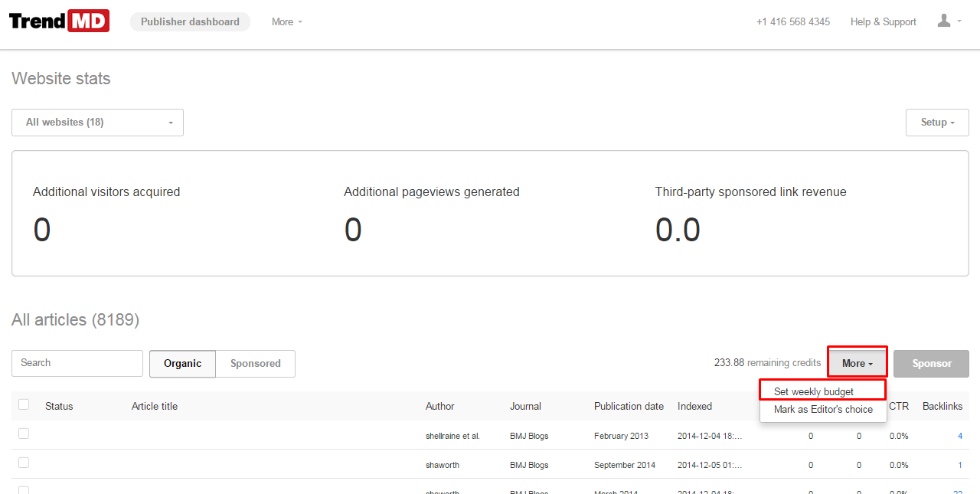Toggle the select-all articles checkbox in header
The image size is (980, 494).
pos(24,405)
